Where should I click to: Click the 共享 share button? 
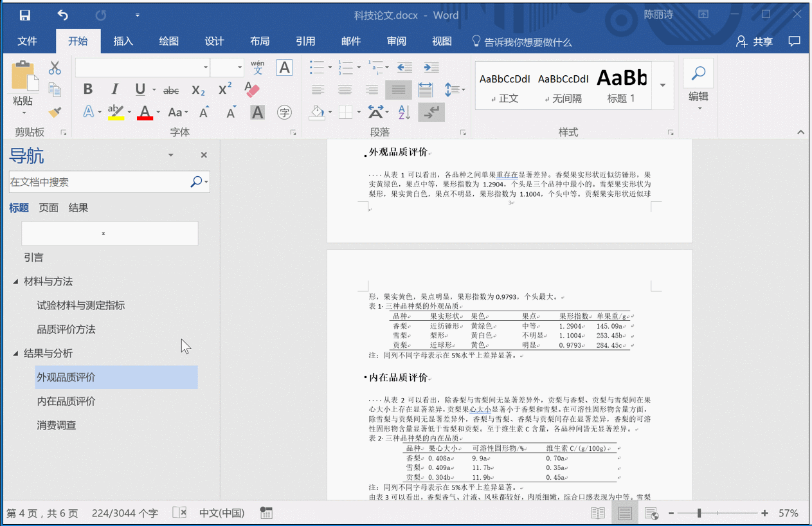click(755, 41)
